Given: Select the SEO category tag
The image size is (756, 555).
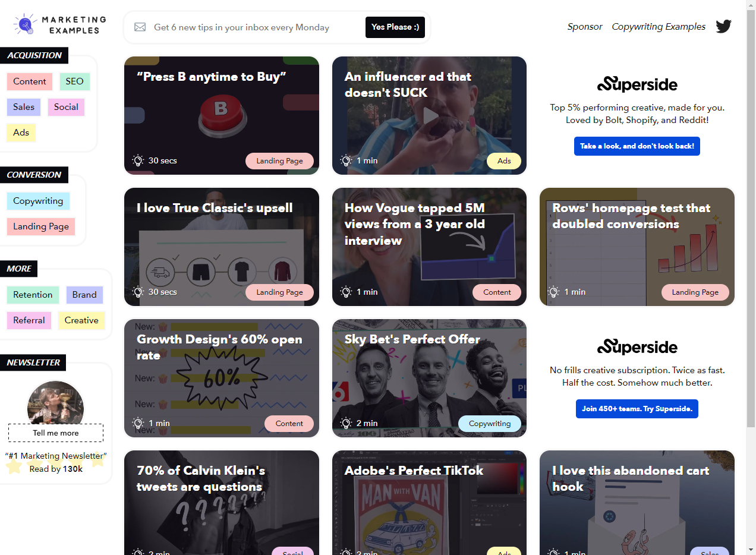Looking at the screenshot, I should coord(74,81).
